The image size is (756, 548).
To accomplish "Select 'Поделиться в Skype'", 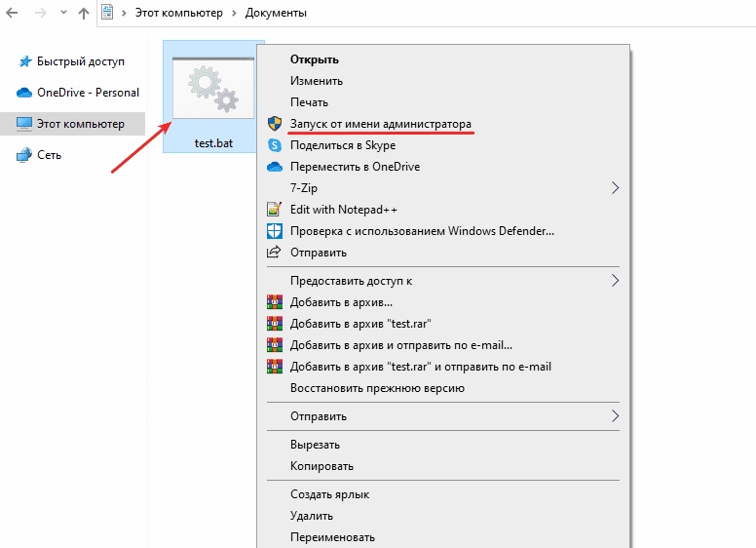I will click(x=343, y=145).
